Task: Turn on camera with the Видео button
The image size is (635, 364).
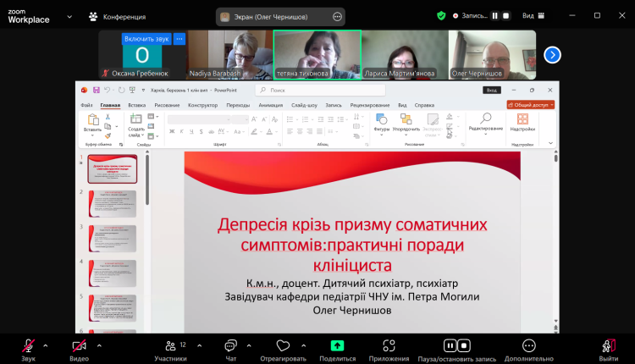Action: [79, 346]
